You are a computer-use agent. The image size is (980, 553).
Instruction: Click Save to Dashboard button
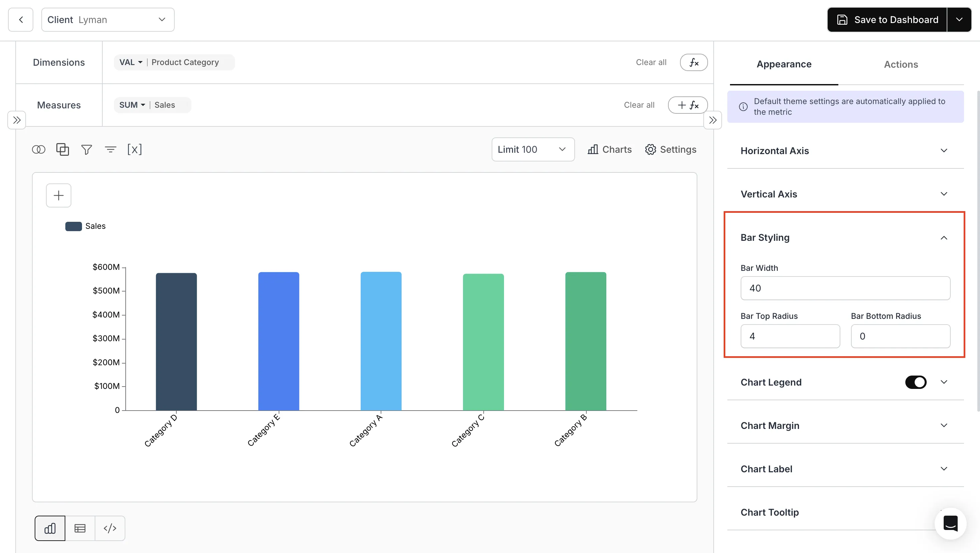(887, 20)
